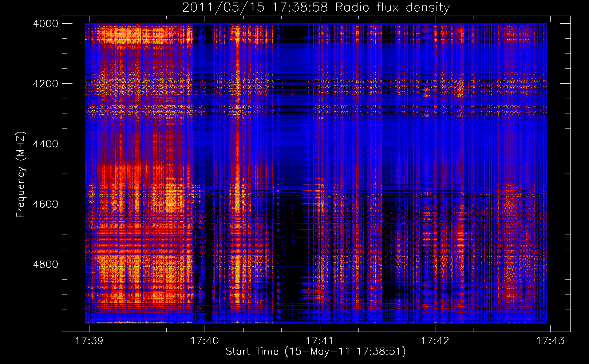Click the 17:39 time tick label

tap(89, 341)
